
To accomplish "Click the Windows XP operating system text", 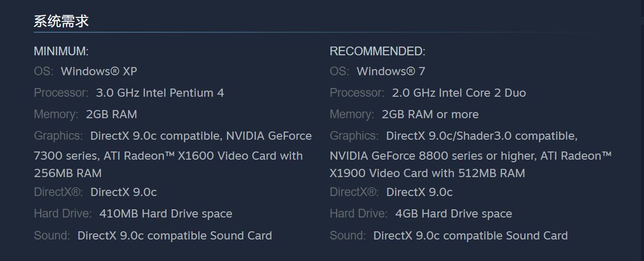I will coord(99,71).
